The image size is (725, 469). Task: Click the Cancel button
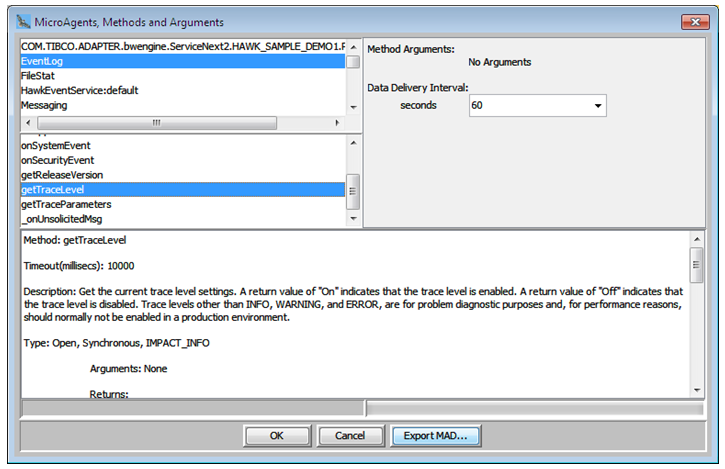coord(350,436)
